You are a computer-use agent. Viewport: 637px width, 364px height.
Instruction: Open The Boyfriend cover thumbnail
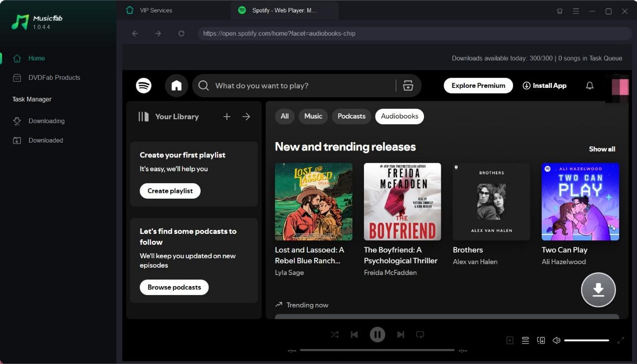click(x=402, y=202)
